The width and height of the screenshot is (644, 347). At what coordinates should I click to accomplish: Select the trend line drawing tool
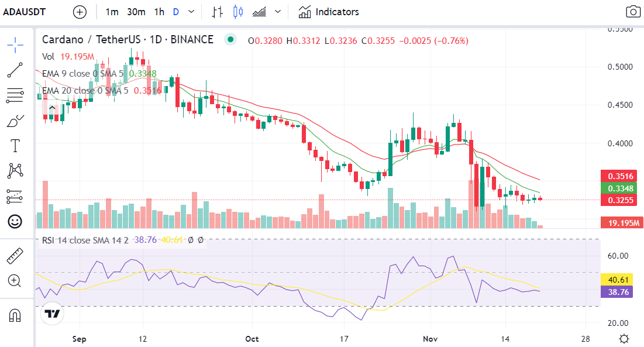[x=15, y=70]
